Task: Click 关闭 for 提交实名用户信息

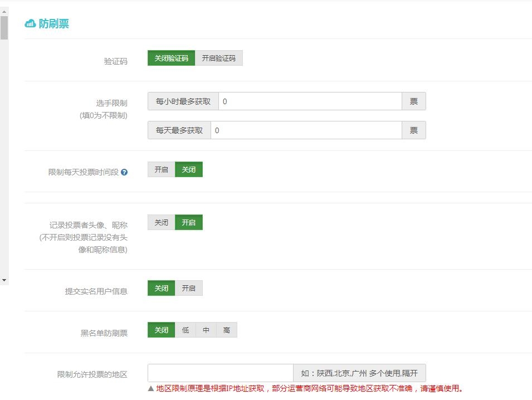Action: tap(161, 288)
